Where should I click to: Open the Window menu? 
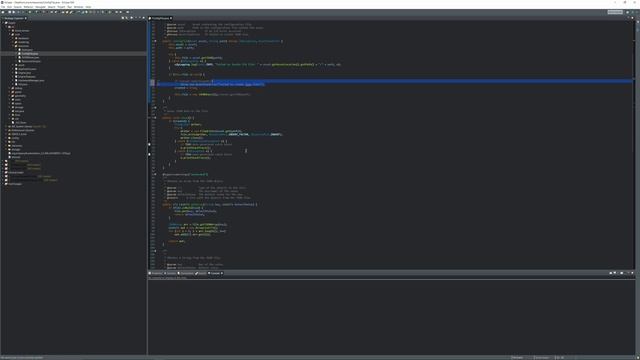pos(78,7)
